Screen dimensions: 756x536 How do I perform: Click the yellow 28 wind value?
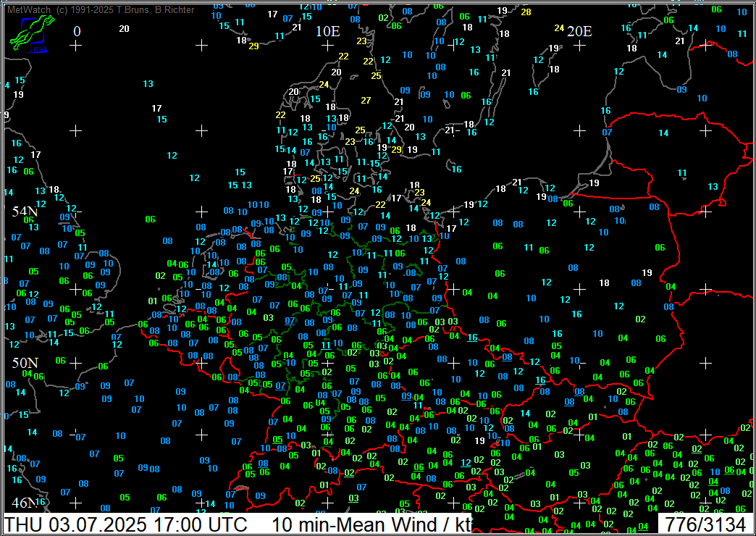(x=526, y=12)
